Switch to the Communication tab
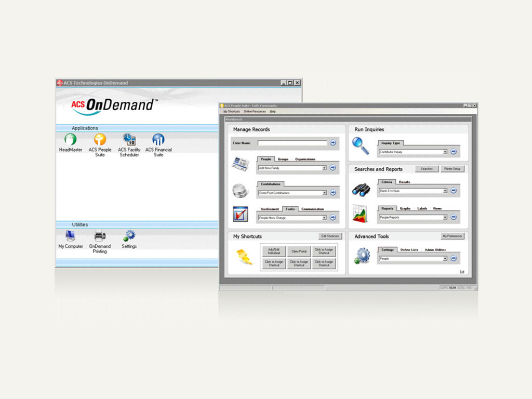 click(313, 209)
